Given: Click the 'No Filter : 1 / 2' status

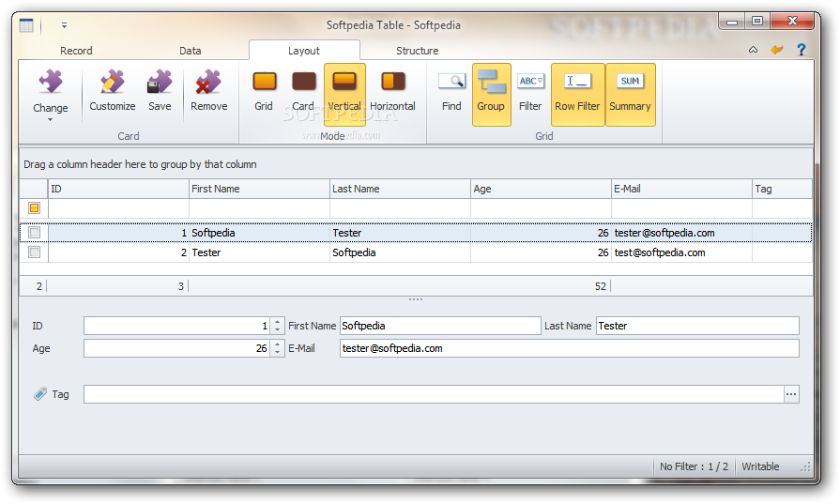Looking at the screenshot, I should (694, 466).
